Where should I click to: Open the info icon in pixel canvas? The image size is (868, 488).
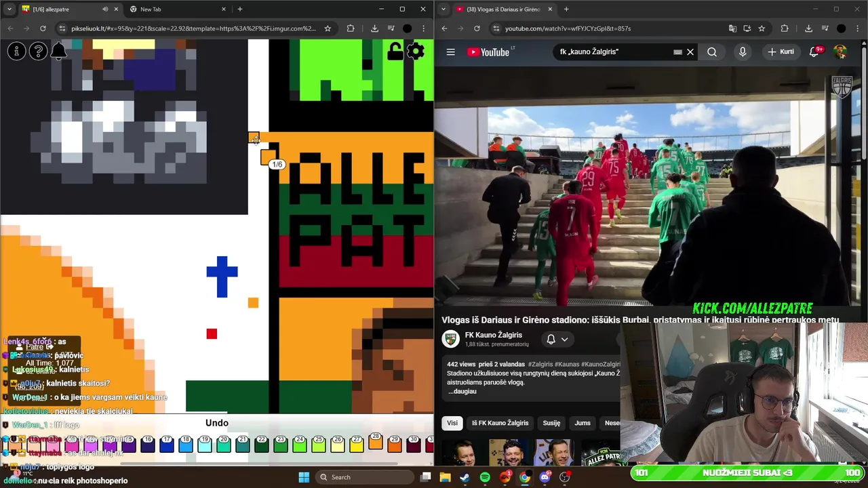[16, 51]
